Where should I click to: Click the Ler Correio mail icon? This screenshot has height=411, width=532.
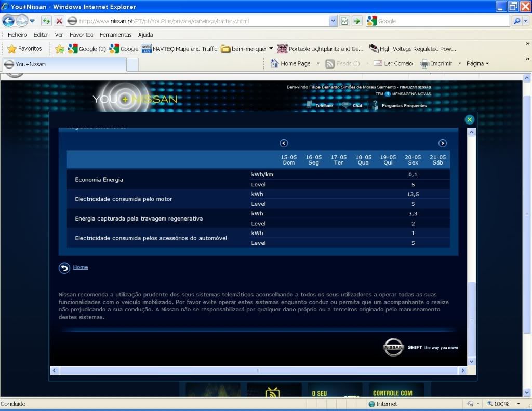378,63
